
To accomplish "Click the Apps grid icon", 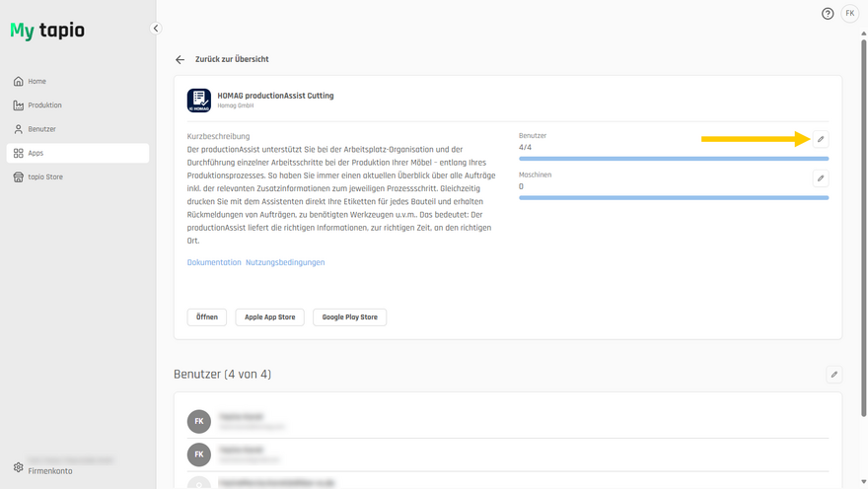I will click(x=19, y=153).
